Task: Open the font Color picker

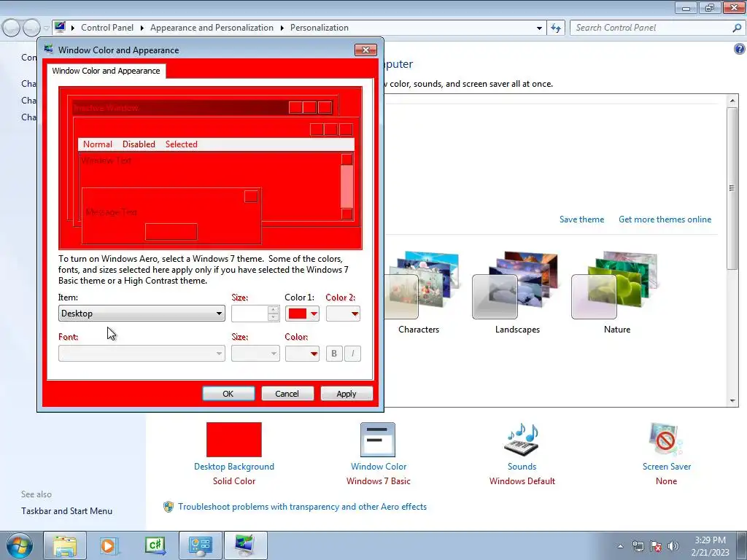Action: click(x=302, y=354)
